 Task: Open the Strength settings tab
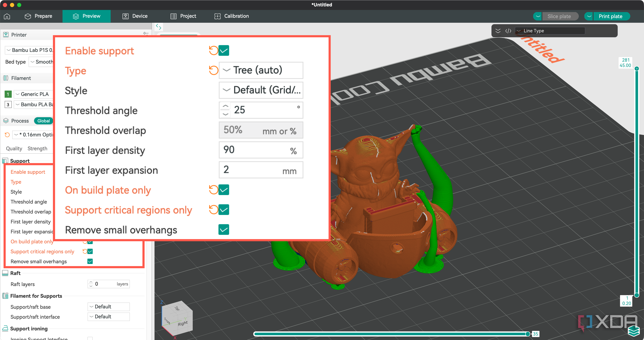point(37,149)
